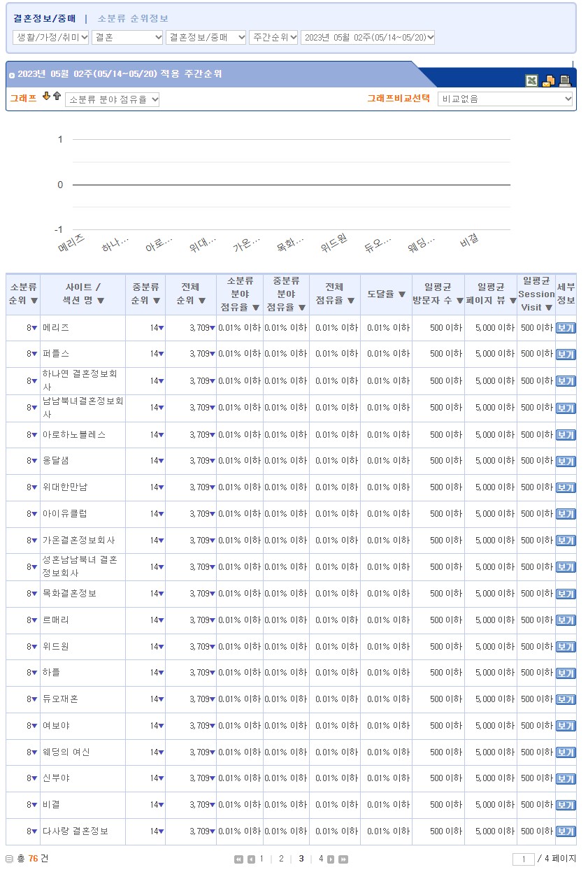
Task: Click 보기 button for 메리츠 row
Action: [565, 328]
